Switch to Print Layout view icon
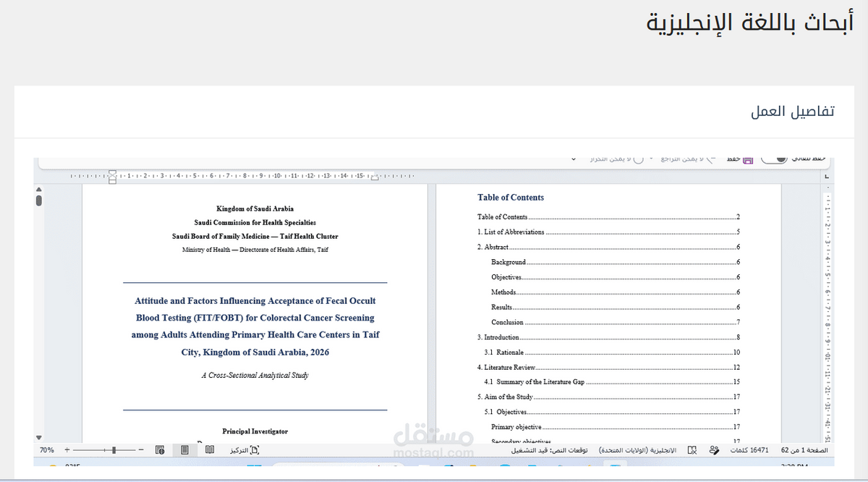 pyautogui.click(x=184, y=450)
